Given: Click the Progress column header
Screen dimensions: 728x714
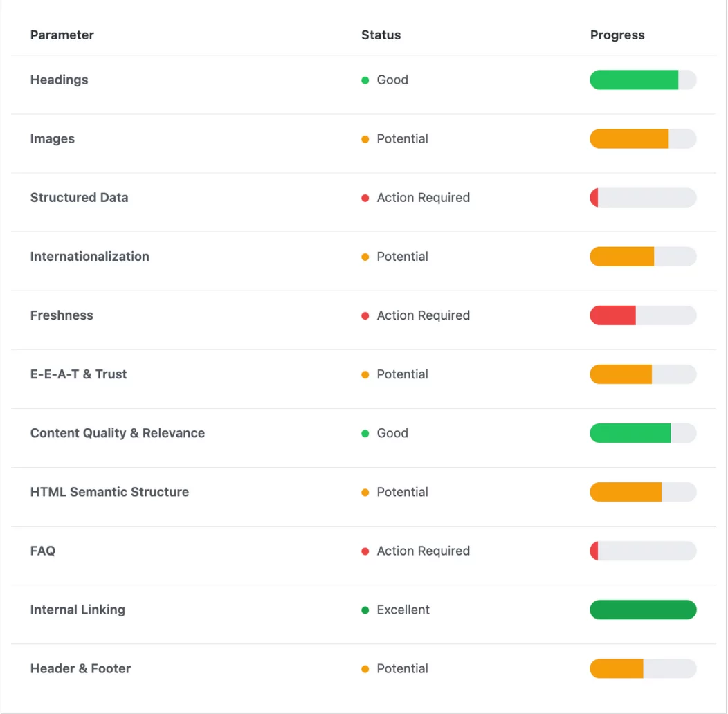Looking at the screenshot, I should (617, 35).
